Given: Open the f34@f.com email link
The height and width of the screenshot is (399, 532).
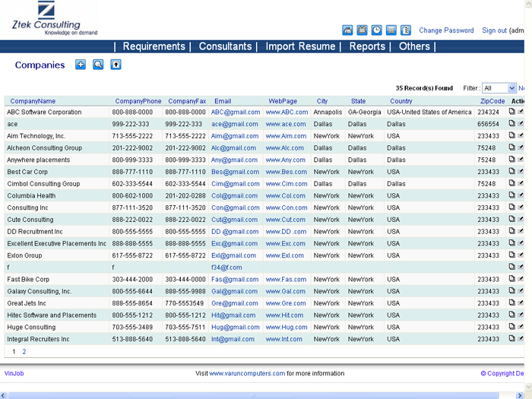Looking at the screenshot, I should point(226,268).
